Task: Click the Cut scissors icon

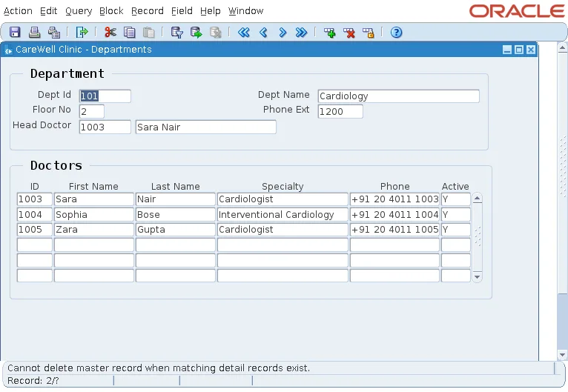Action: click(x=110, y=32)
